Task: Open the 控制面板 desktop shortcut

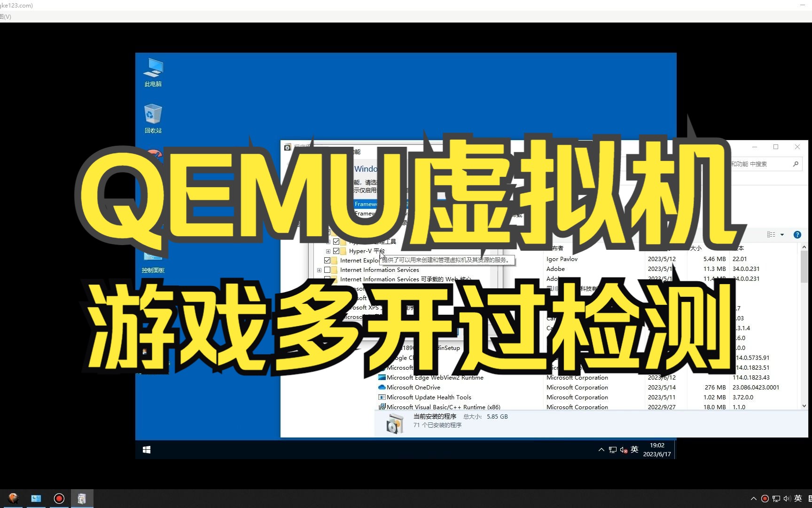Action: pyautogui.click(x=153, y=263)
